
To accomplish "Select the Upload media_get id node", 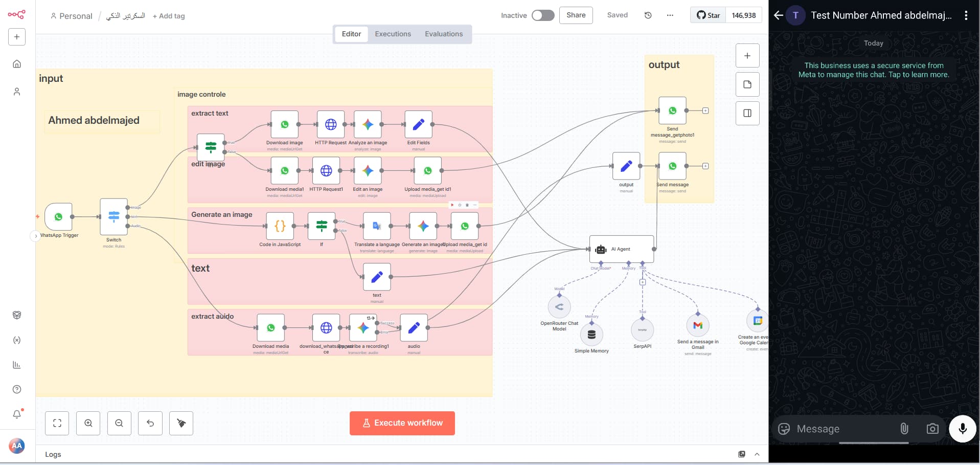I will [465, 226].
